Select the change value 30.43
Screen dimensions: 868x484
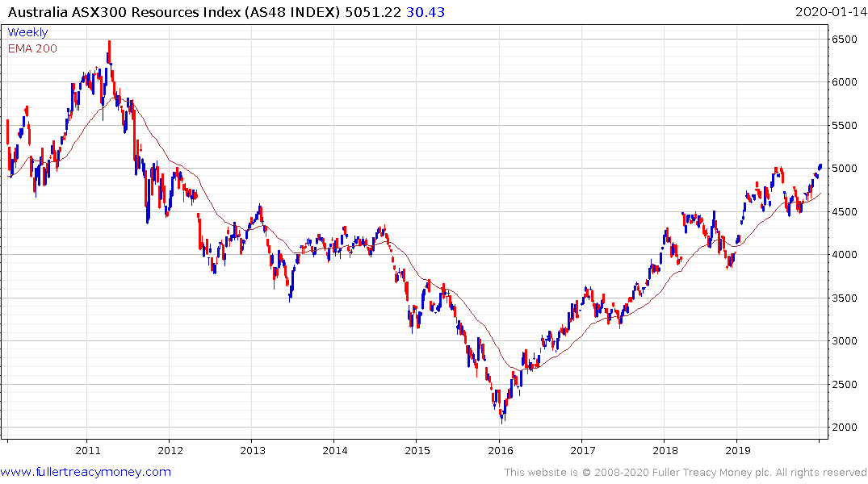coord(426,12)
